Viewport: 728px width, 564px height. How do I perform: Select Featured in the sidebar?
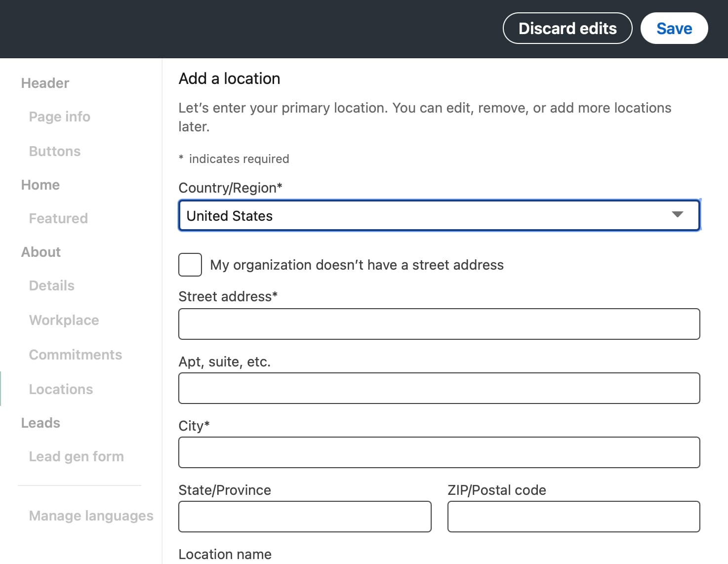pyautogui.click(x=58, y=218)
